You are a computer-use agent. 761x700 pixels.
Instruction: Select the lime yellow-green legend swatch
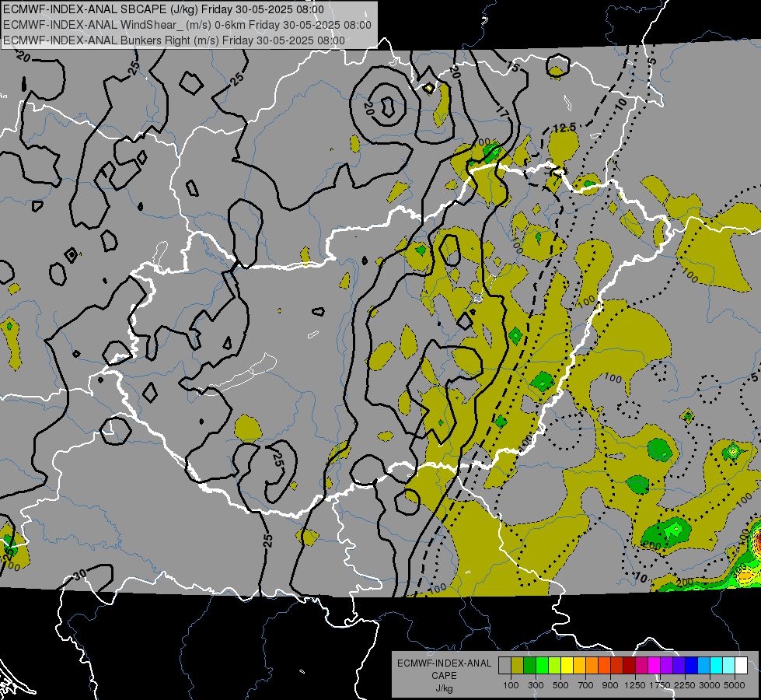tap(555, 665)
